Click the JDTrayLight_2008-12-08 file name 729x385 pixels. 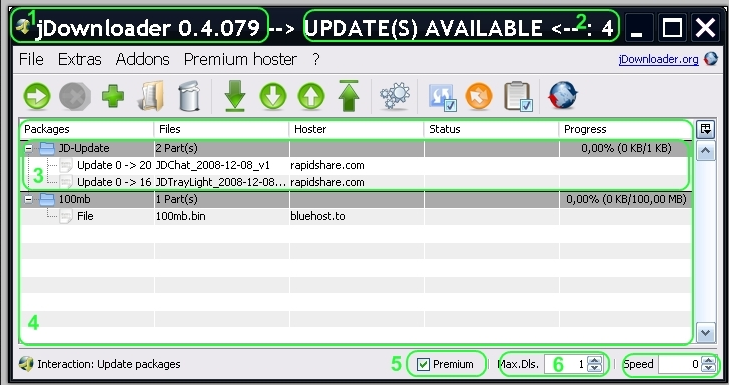point(221,182)
